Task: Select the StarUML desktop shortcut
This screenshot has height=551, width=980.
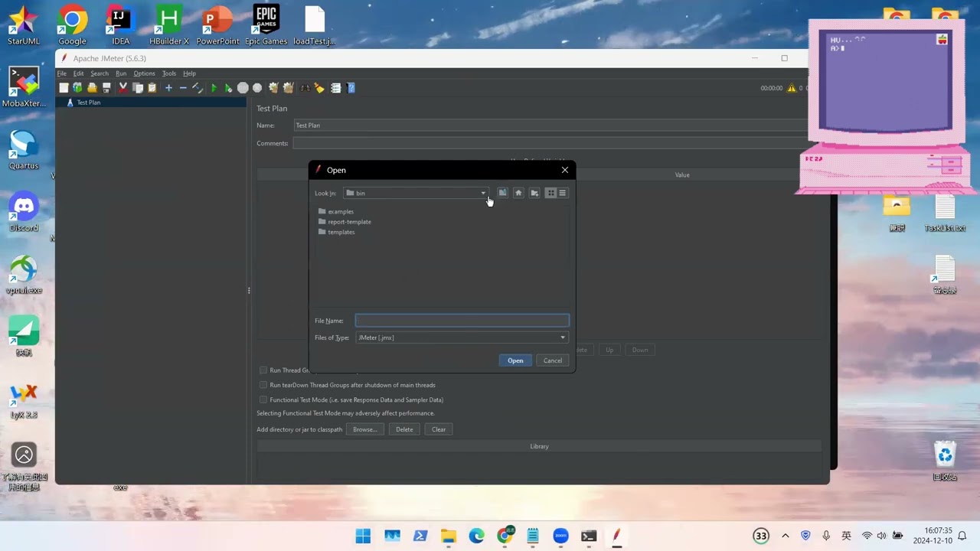Action: point(24,25)
